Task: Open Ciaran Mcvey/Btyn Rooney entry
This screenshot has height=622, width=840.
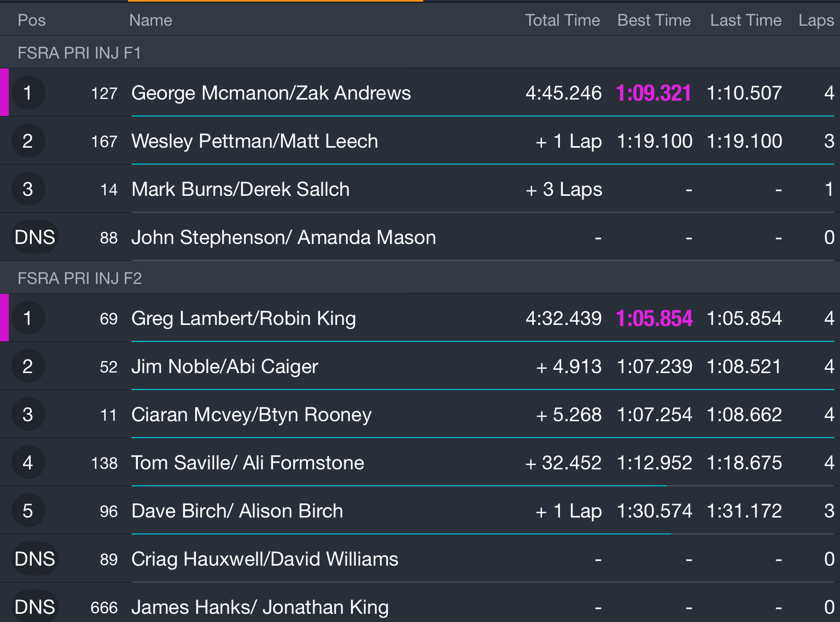Action: tap(251, 415)
